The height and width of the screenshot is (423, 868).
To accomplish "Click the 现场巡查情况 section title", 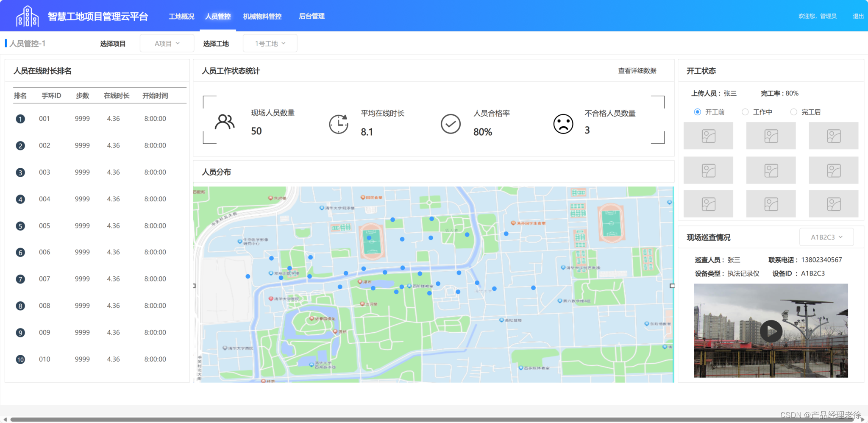I will click(x=708, y=237).
